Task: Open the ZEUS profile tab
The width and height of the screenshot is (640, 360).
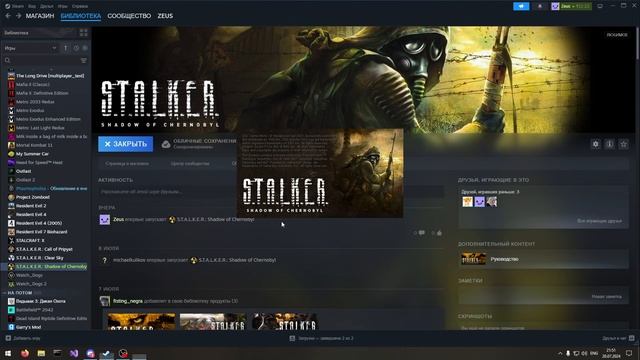Action: (165, 16)
